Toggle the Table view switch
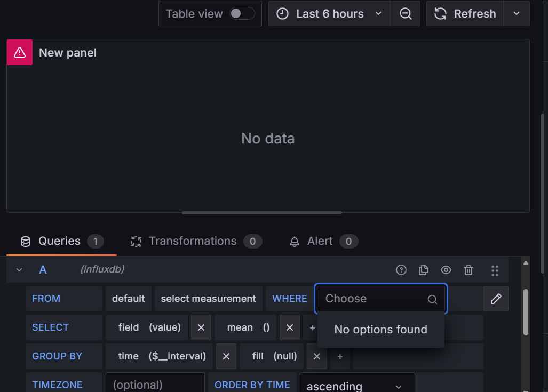 coord(242,14)
